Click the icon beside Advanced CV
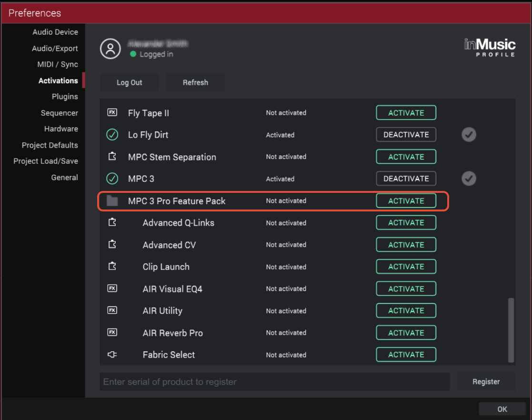This screenshot has width=532, height=420. 112,244
